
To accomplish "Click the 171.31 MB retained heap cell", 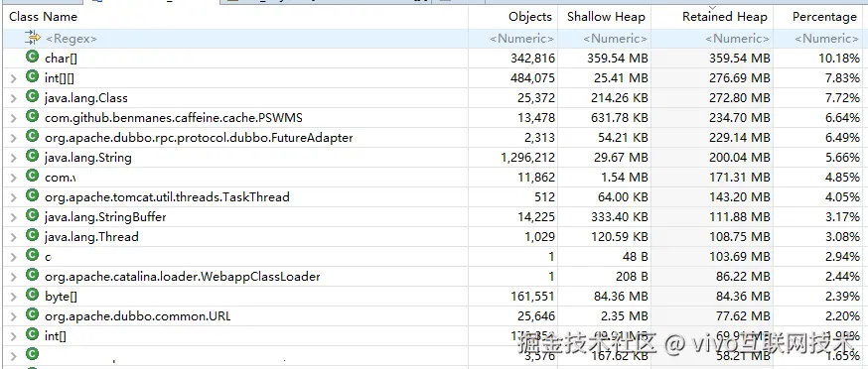I will click(x=740, y=177).
